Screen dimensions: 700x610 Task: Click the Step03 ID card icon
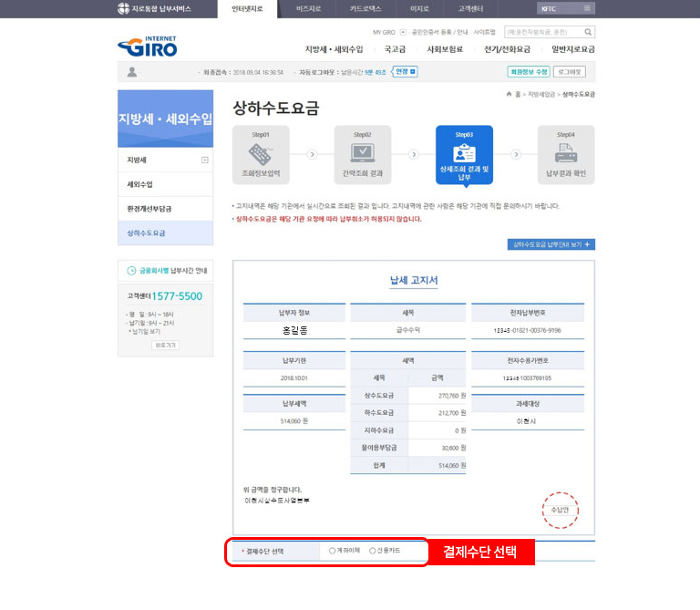pos(464,153)
